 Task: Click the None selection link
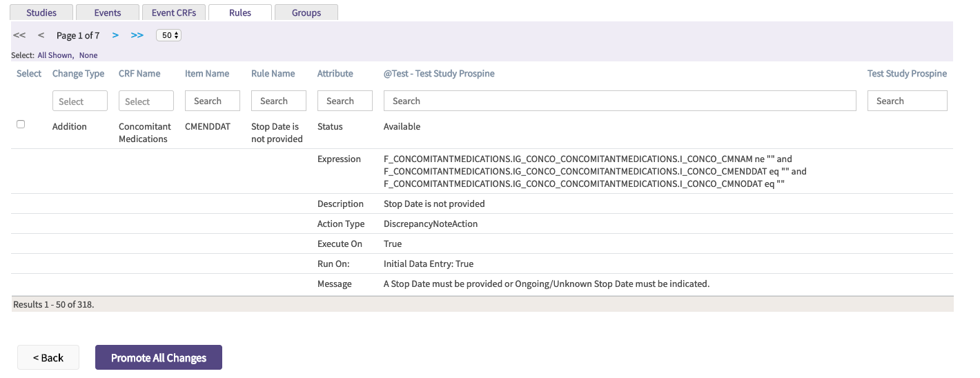pyautogui.click(x=88, y=55)
